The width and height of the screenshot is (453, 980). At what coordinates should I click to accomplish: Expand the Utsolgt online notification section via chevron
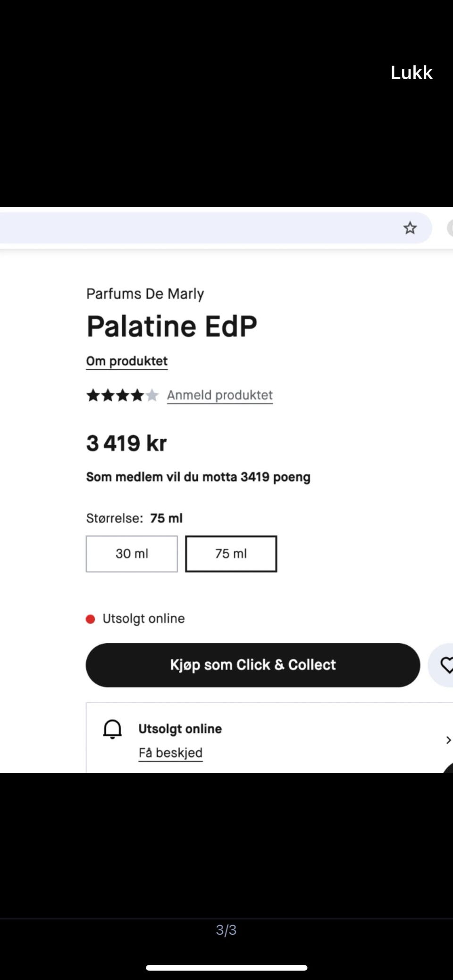[447, 740]
